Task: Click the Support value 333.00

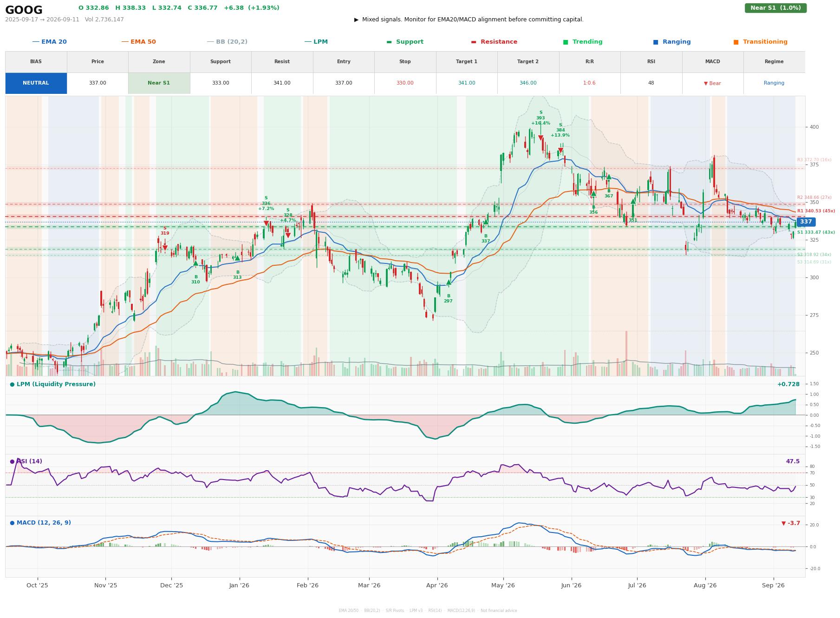Action: pyautogui.click(x=221, y=83)
